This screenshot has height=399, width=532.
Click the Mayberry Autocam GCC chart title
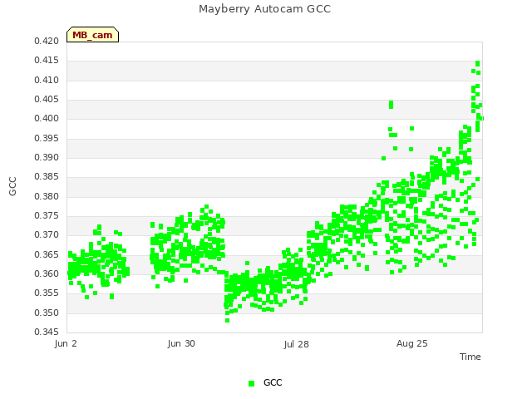click(264, 9)
